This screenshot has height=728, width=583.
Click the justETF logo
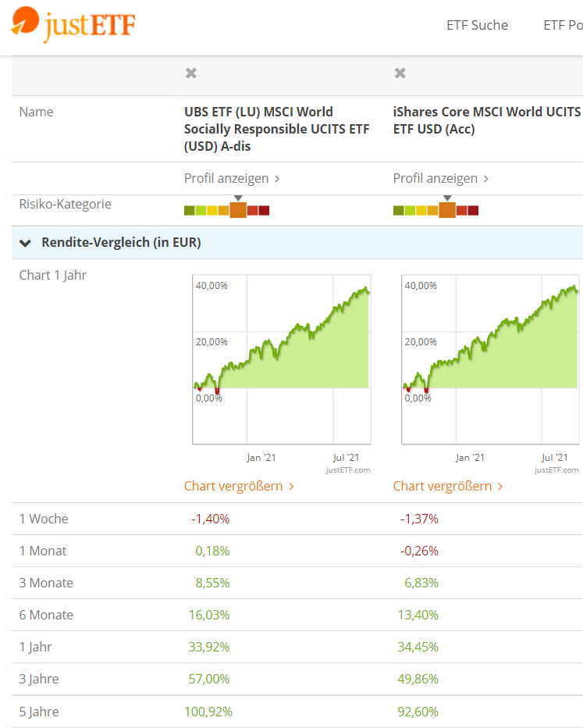[74, 25]
